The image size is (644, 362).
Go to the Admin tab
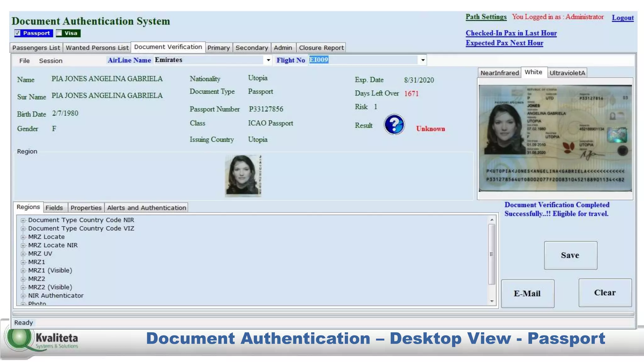pos(283,48)
